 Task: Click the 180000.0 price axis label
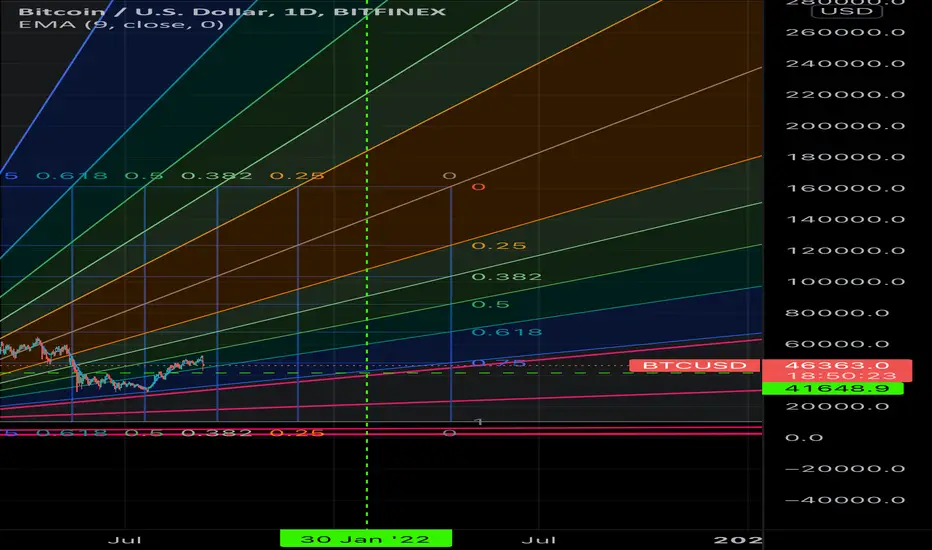pos(845,157)
